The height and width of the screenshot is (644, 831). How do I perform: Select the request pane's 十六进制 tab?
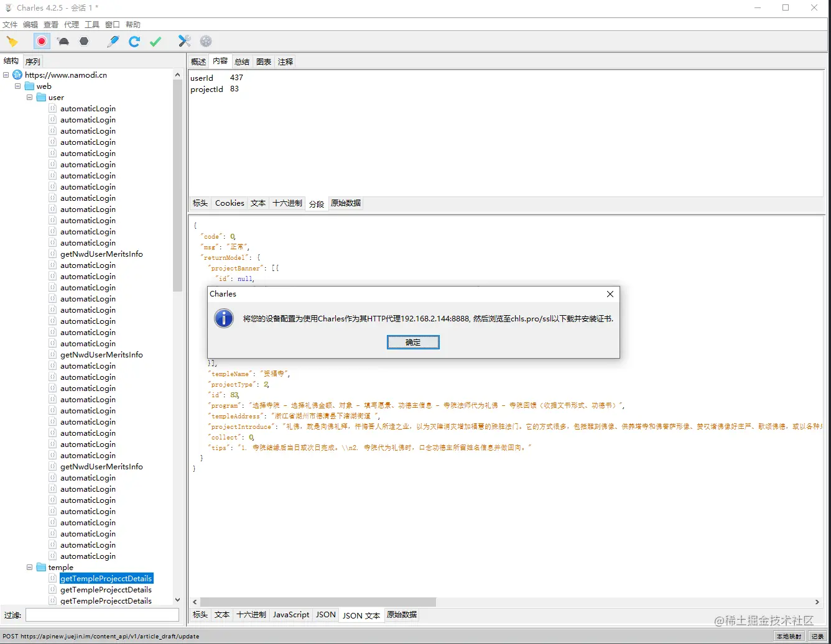[287, 203]
